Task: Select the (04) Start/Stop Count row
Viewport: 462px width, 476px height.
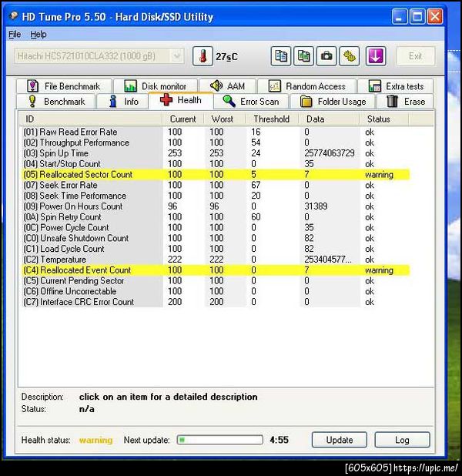Action: pos(216,164)
